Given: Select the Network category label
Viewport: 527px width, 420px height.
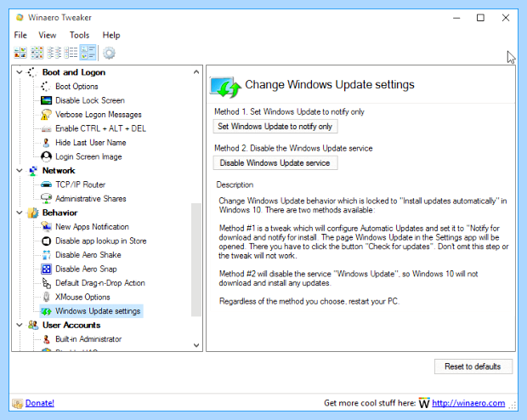Looking at the screenshot, I should [59, 171].
